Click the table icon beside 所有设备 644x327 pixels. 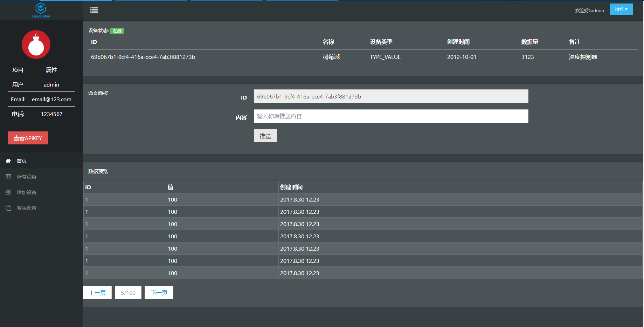pos(8,176)
